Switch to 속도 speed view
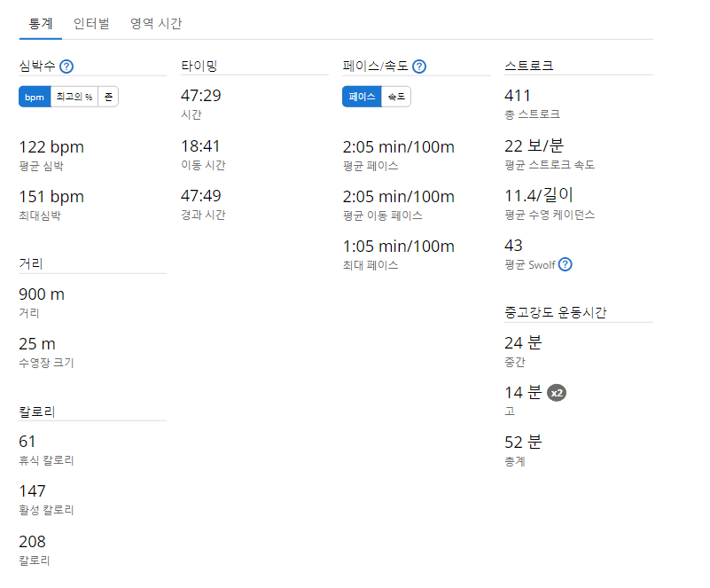This screenshot has height=588, width=710. pos(396,97)
